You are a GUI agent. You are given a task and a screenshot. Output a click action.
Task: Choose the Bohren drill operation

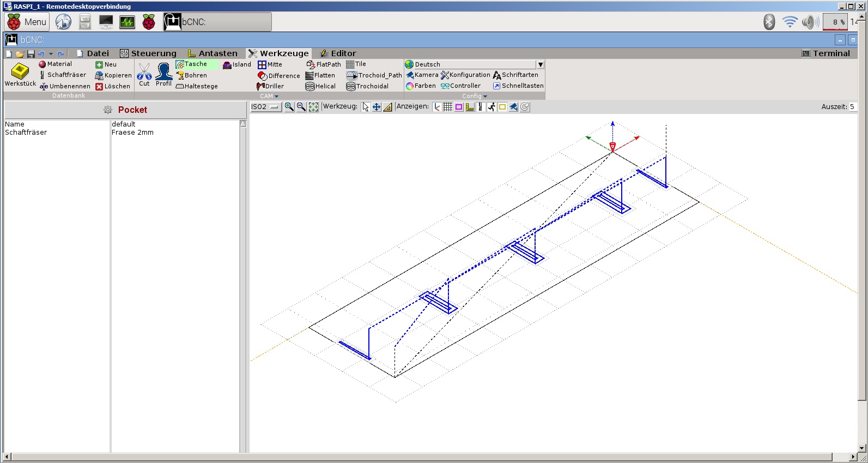pyautogui.click(x=191, y=75)
